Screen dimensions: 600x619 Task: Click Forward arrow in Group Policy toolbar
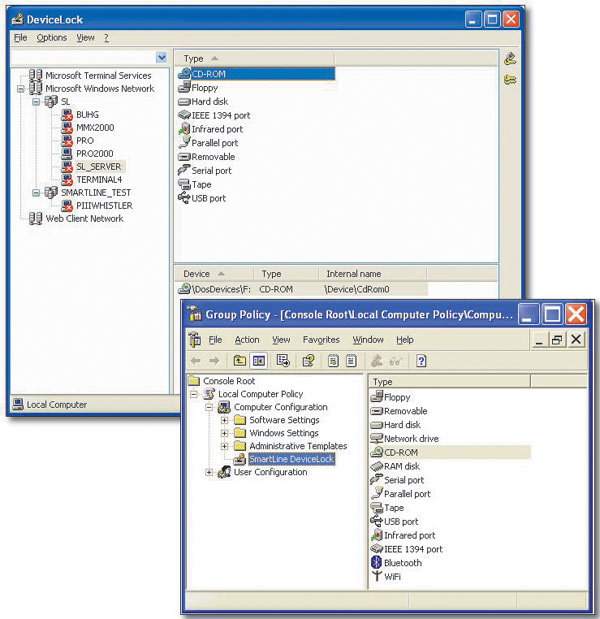coord(214,360)
